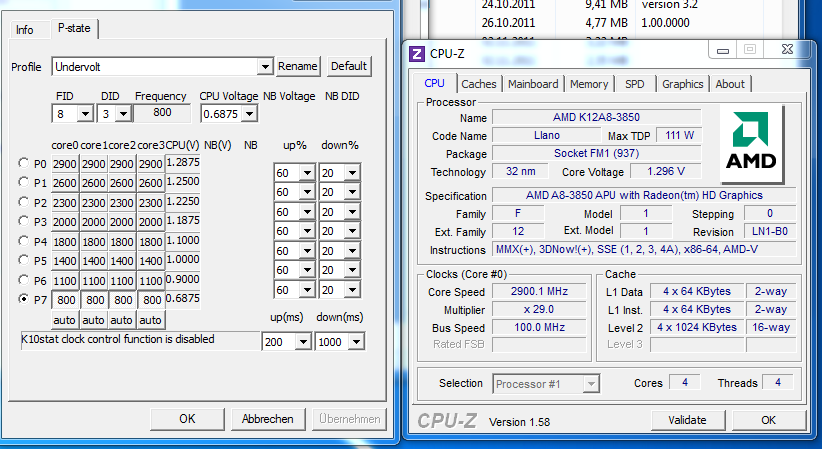822x449 pixels.
Task: Open the Graphics tab in CPU-Z
Action: [683, 84]
